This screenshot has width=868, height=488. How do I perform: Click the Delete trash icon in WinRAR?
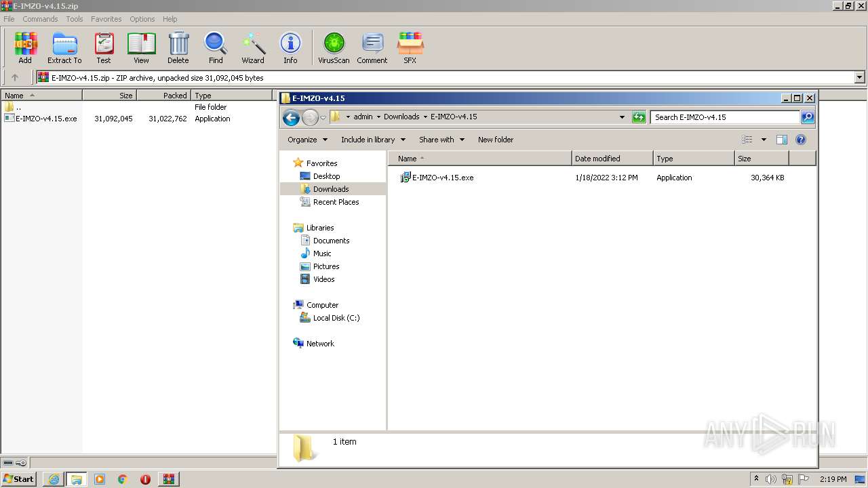coord(178,47)
